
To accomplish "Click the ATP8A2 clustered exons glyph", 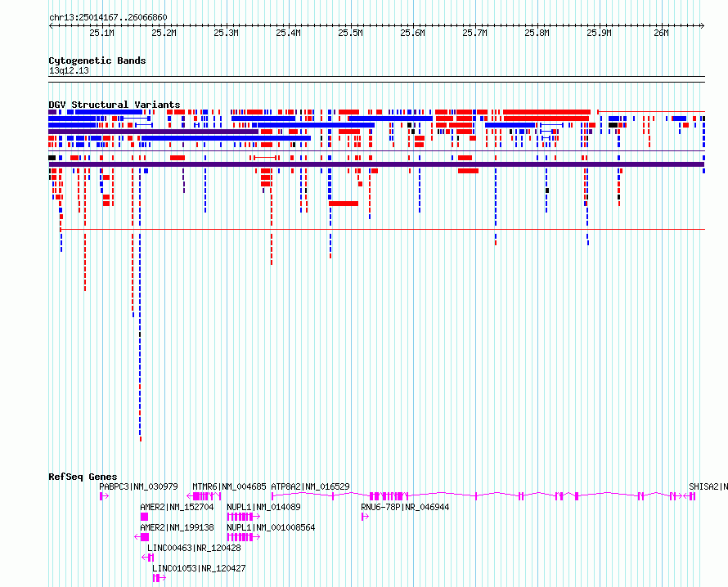I will click(x=389, y=496).
